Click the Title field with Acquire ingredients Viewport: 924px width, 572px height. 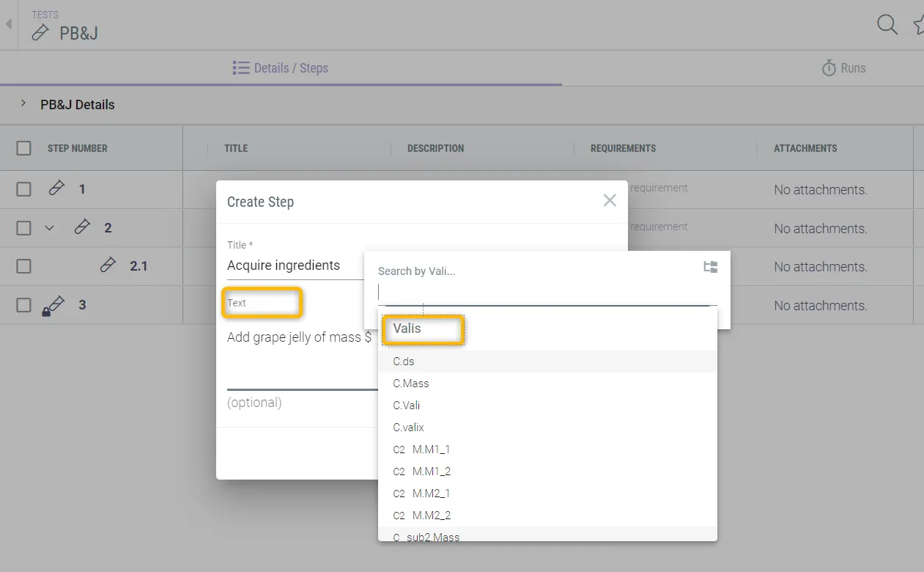pos(293,265)
